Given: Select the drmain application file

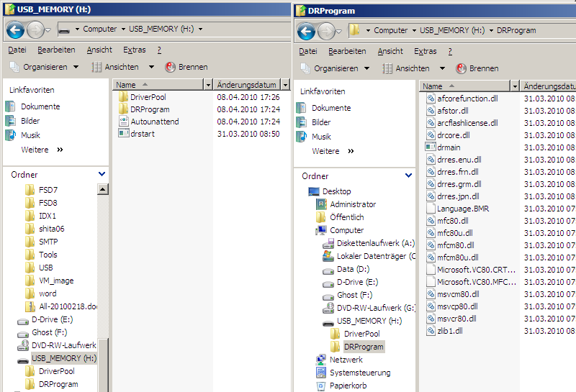Looking at the screenshot, I should click(x=449, y=147).
